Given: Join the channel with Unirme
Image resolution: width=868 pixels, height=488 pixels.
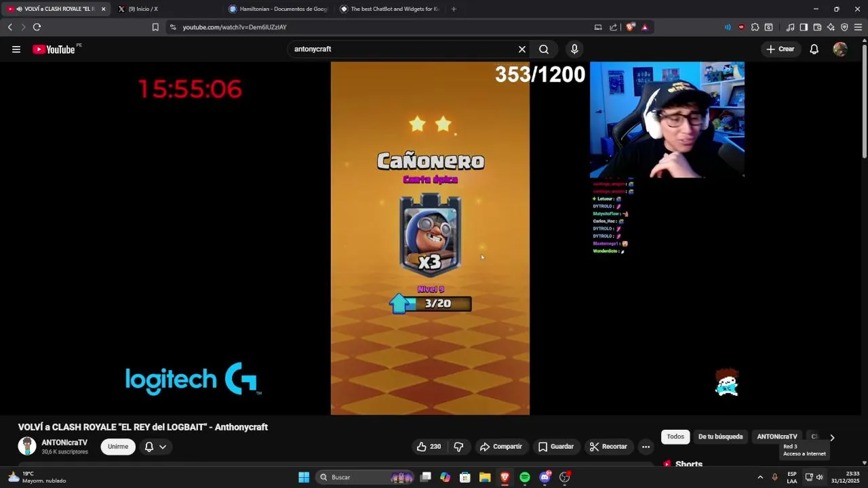Looking at the screenshot, I should [x=118, y=447].
